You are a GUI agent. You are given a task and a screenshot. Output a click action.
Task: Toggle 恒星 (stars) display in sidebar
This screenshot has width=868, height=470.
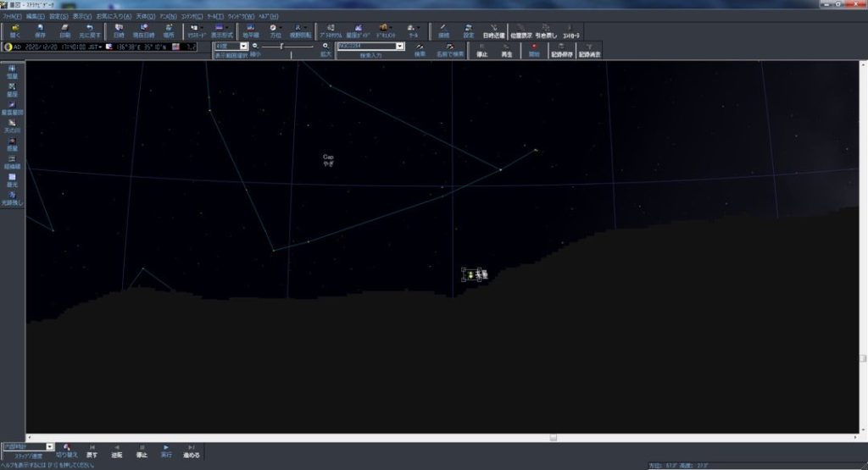(x=12, y=72)
